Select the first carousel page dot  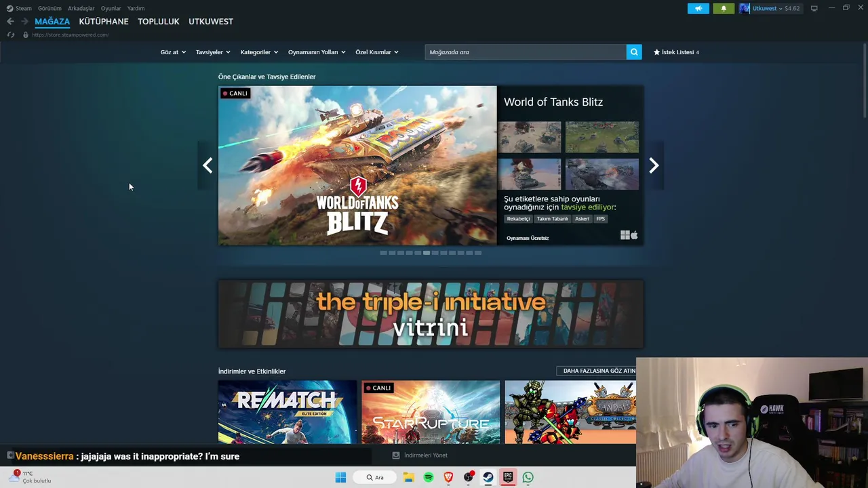[383, 253]
